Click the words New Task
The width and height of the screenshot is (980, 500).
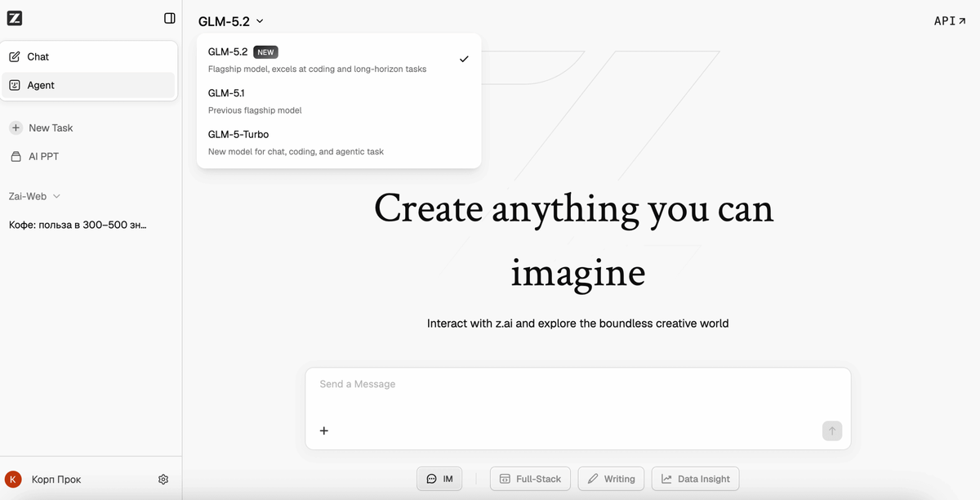point(51,127)
